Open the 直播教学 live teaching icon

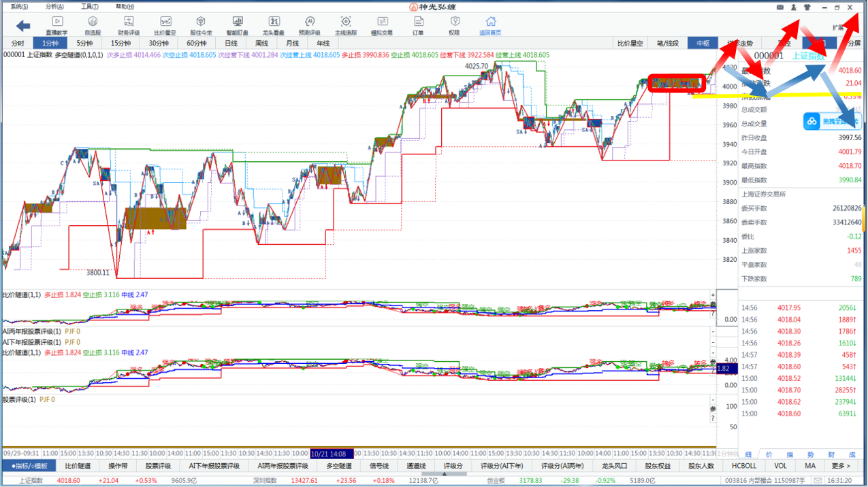(57, 26)
